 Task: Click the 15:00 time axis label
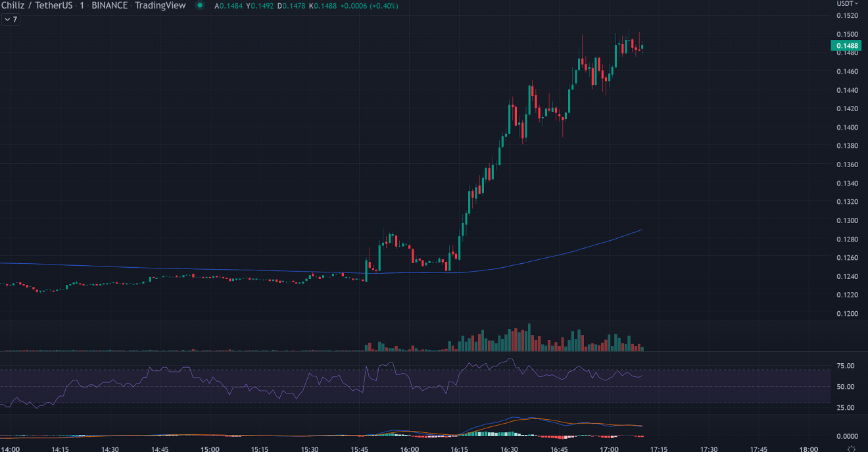click(210, 449)
